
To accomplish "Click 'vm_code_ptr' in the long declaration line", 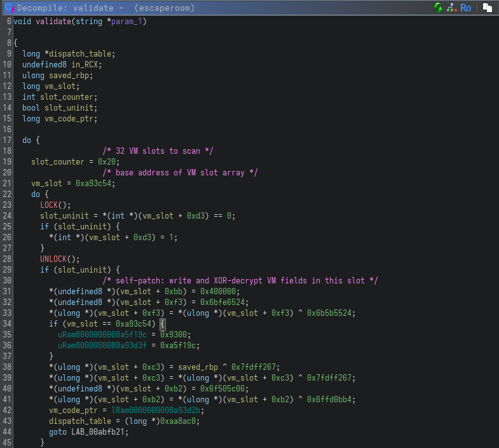I will pyautogui.click(x=69, y=119).
